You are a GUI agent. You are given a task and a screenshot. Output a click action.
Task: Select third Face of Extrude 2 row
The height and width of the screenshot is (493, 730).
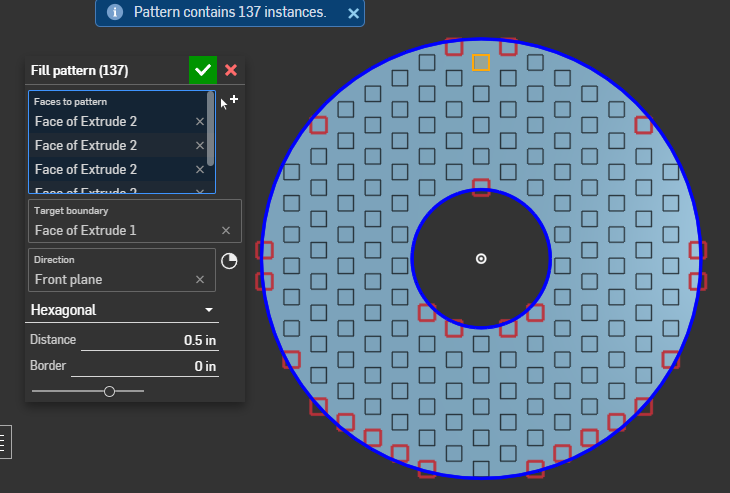coord(118,169)
